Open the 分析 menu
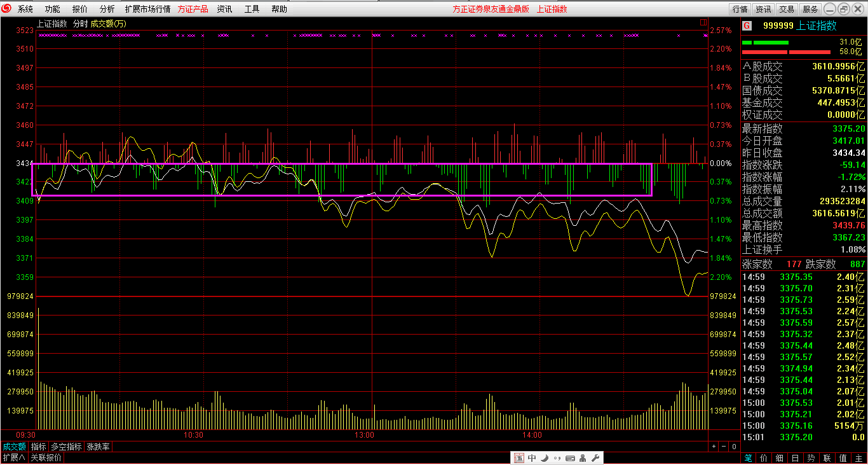 (x=107, y=9)
